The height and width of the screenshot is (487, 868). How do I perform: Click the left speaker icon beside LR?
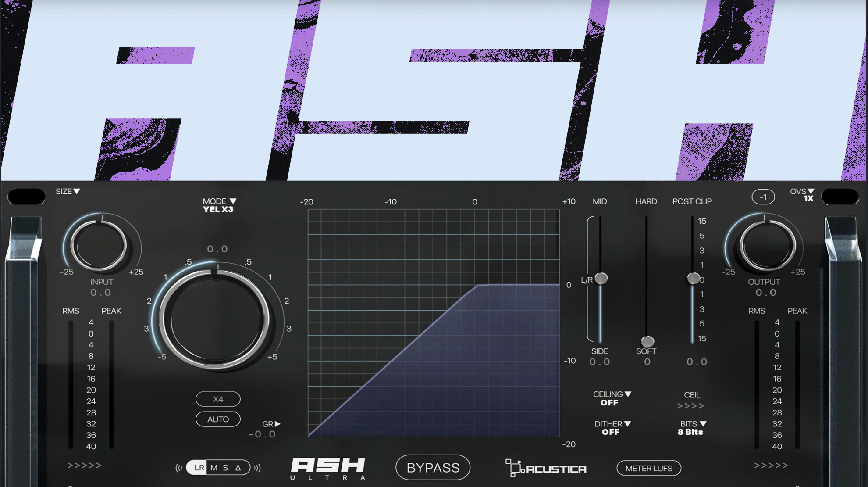pyautogui.click(x=179, y=468)
